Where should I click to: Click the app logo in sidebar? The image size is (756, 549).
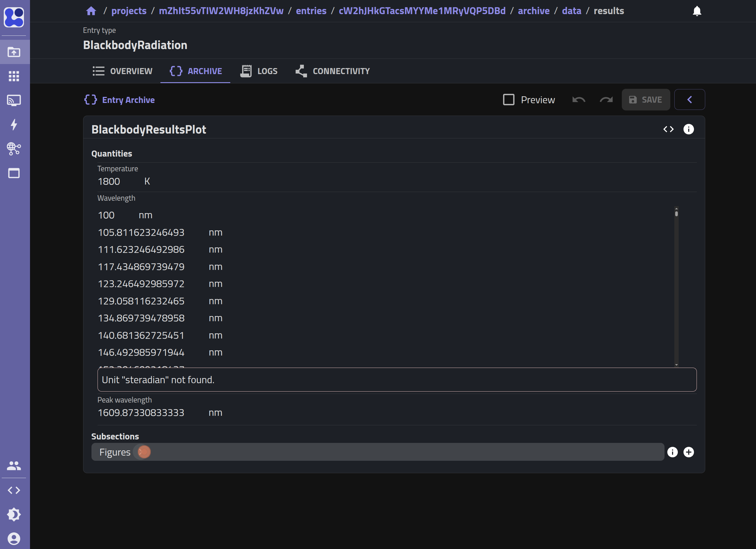14,17
